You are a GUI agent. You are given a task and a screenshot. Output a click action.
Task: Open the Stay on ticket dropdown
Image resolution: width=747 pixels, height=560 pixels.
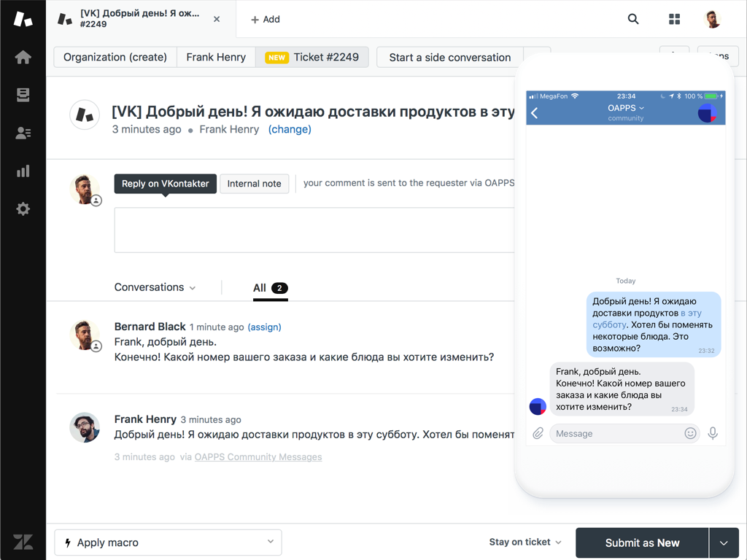click(525, 542)
